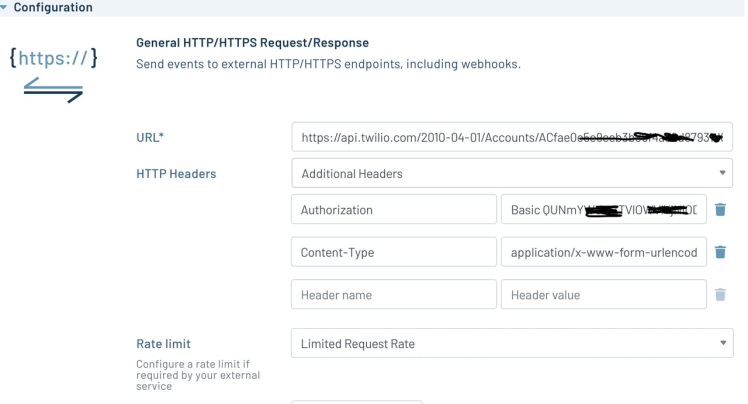The image size is (748, 404).
Task: Click the Configuration section title
Action: click(54, 7)
